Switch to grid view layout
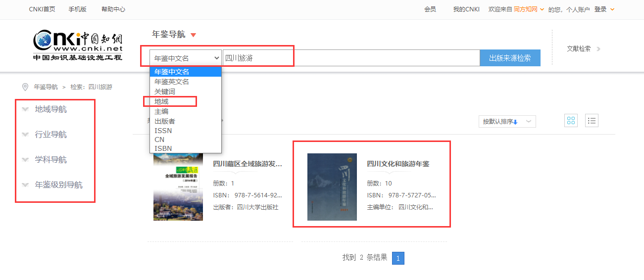This screenshot has height=280, width=644. pos(571,121)
